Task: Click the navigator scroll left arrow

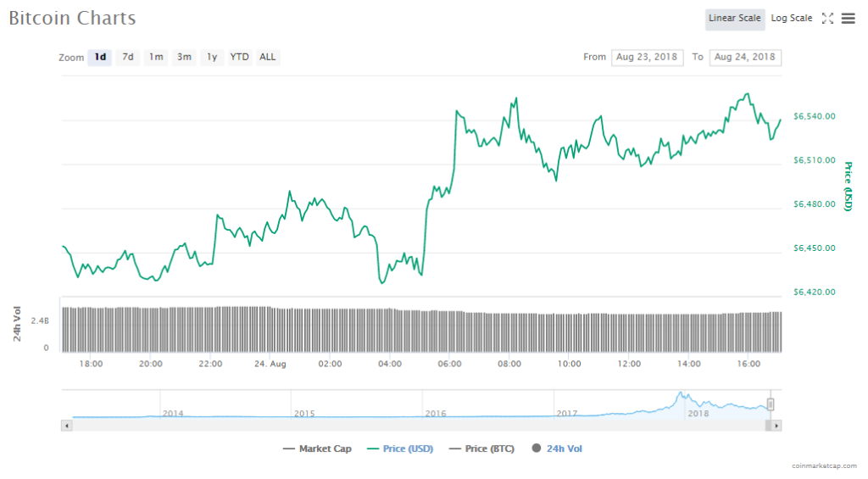Action: click(67, 425)
